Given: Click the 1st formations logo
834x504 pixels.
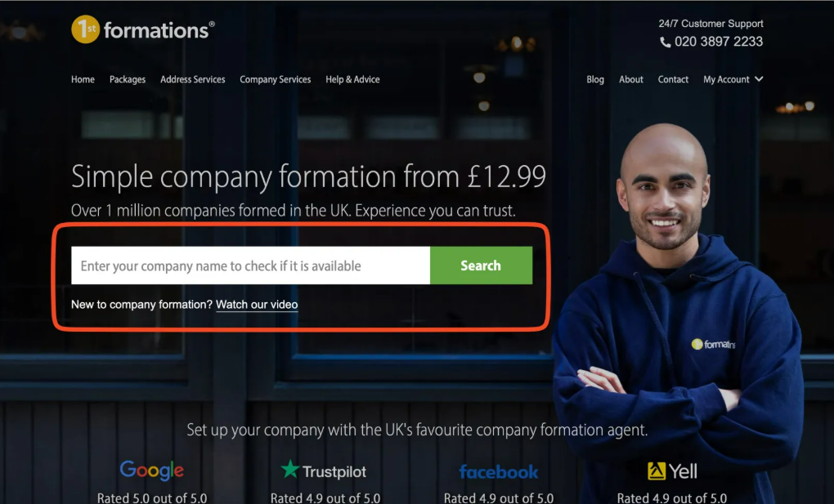Looking at the screenshot, I should (143, 29).
